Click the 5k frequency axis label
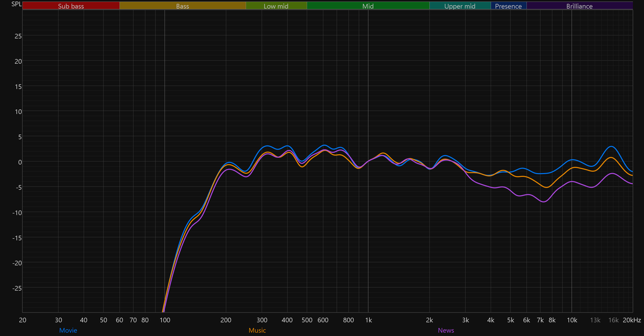 coord(510,320)
